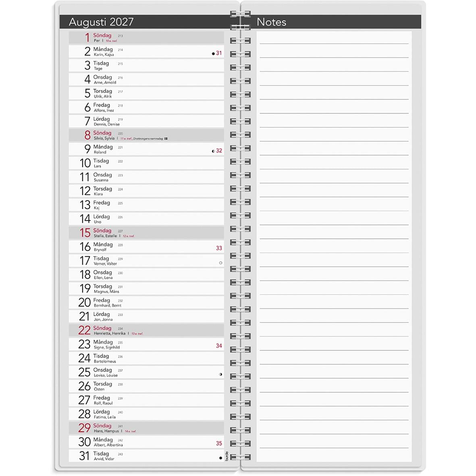Choose the Onsdag 4 row
The height and width of the screenshot is (476, 476).
point(146,79)
